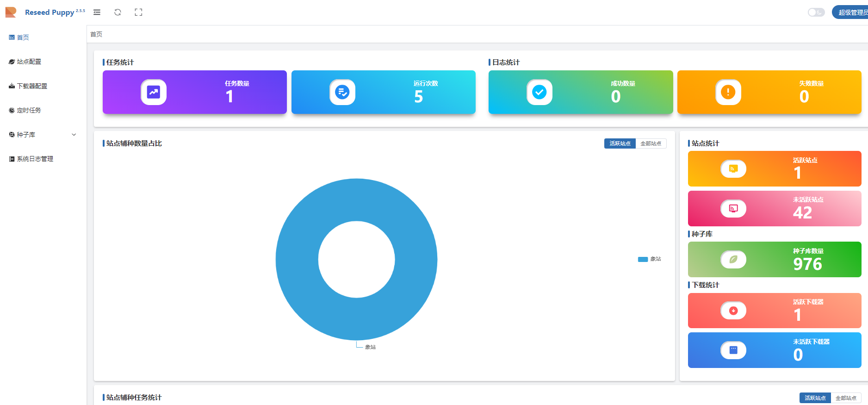This screenshot has width=868, height=405.
Task: Open 下载器配置 menu item
Action: (x=32, y=86)
